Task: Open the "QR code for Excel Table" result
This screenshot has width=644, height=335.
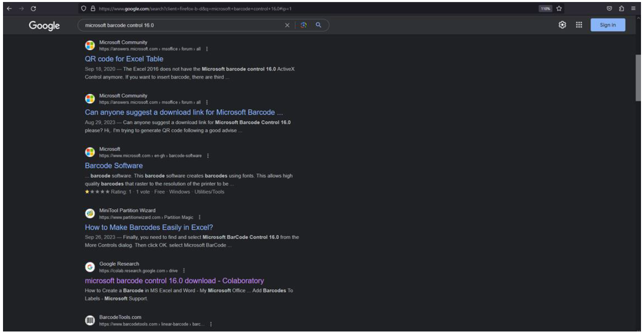Action: 124,59
